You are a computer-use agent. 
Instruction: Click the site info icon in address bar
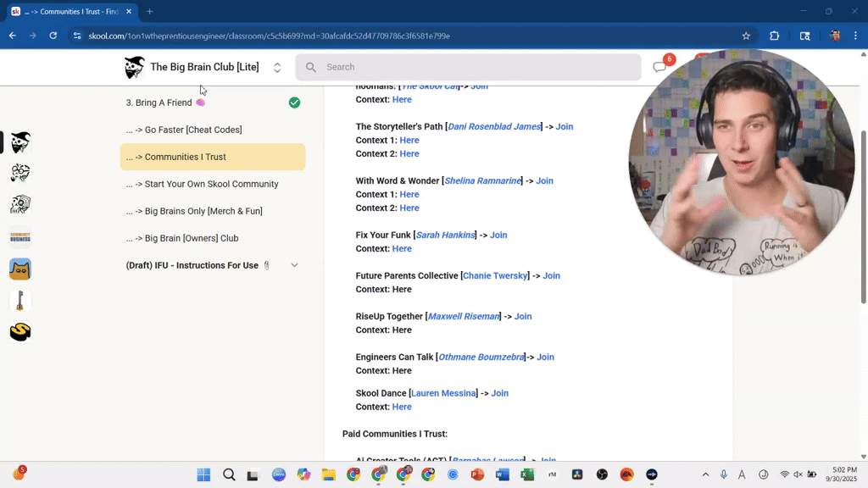77,36
